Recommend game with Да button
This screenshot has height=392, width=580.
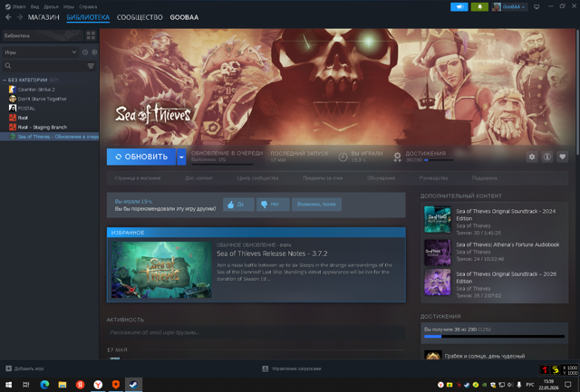click(238, 205)
